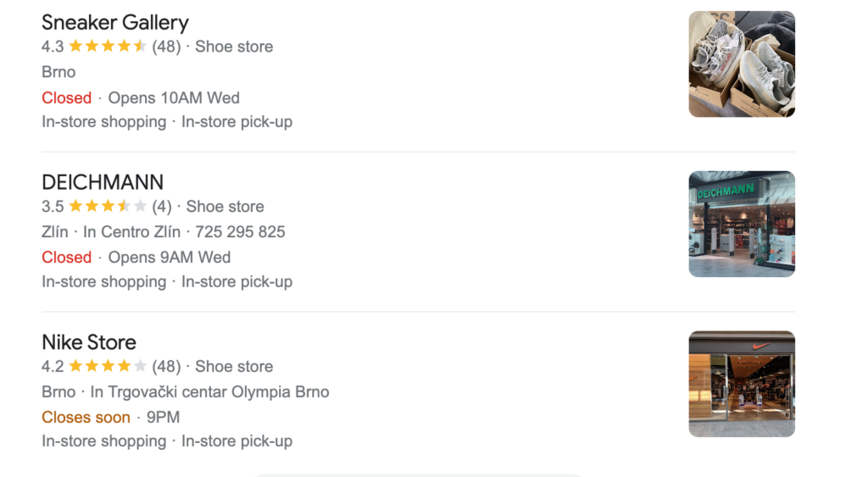
Task: Click the Sneaker Gallery star rating icons
Action: pyautogui.click(x=108, y=47)
